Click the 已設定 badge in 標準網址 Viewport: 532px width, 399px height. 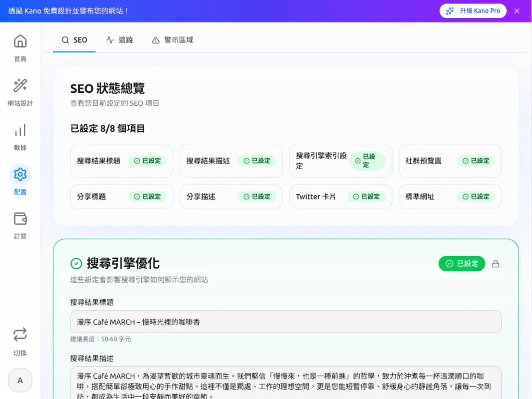pyautogui.click(x=476, y=197)
